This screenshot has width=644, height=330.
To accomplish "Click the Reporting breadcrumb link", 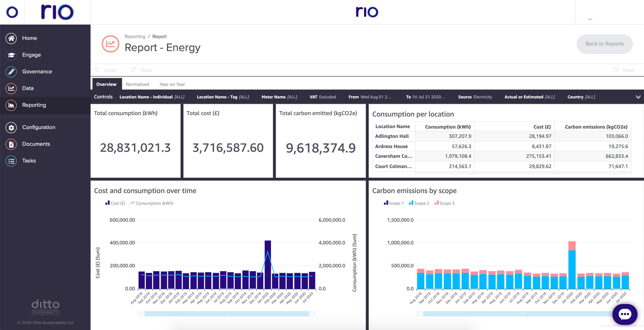I will pos(135,36).
